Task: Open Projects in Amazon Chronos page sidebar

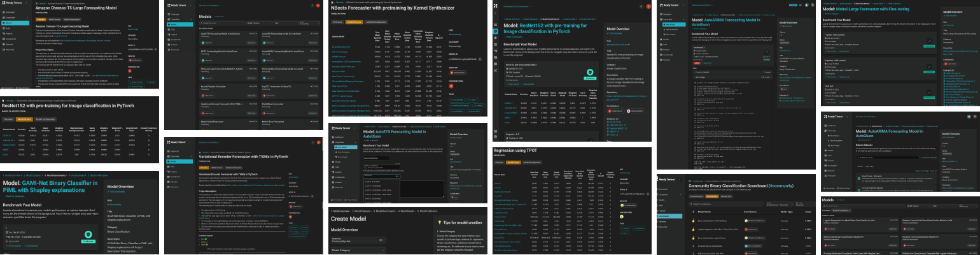Action: coord(8,34)
